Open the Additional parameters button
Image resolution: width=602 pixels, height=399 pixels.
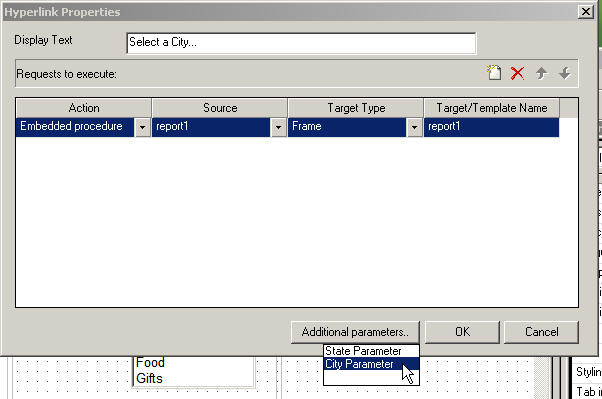coord(355,332)
